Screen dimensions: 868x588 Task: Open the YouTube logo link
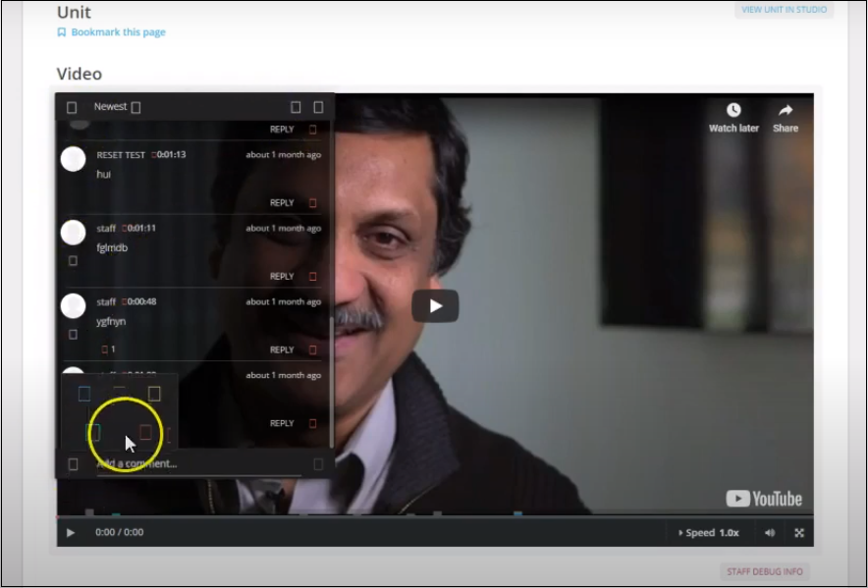(764, 499)
